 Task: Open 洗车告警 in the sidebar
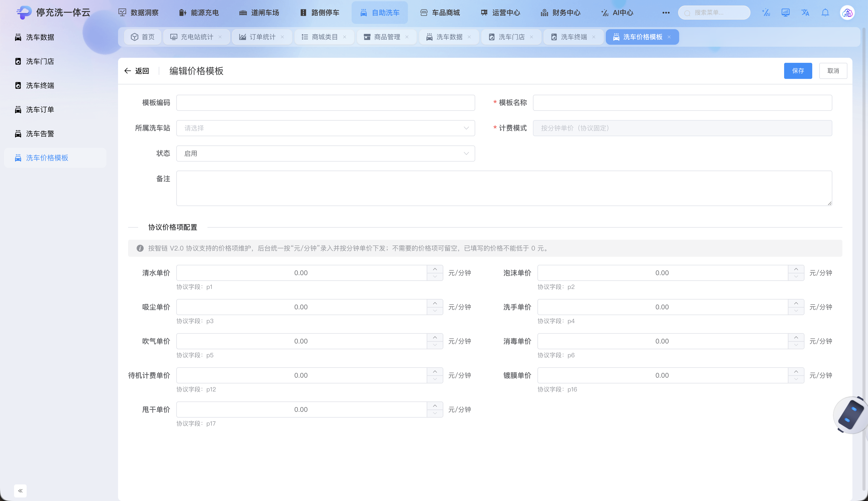point(55,133)
